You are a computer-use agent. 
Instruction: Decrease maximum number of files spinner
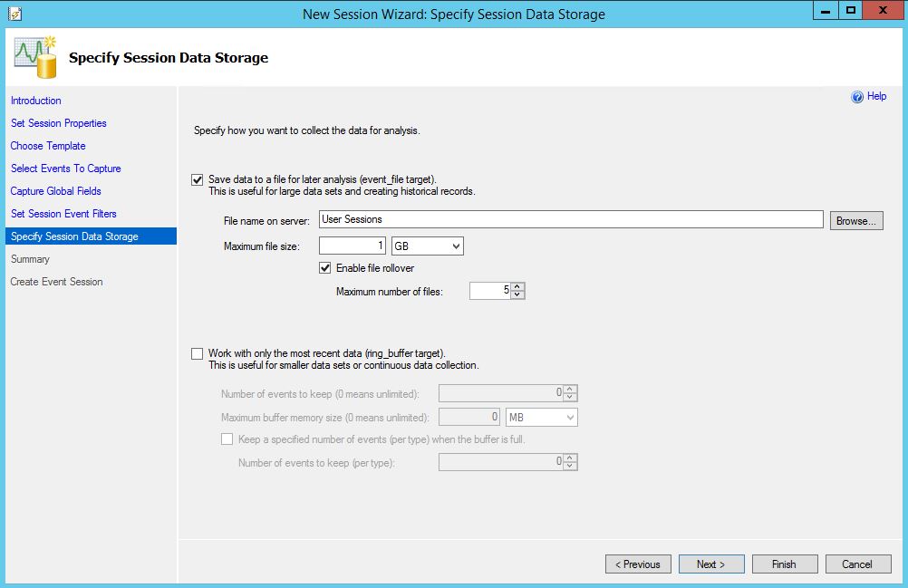pyautogui.click(x=517, y=294)
